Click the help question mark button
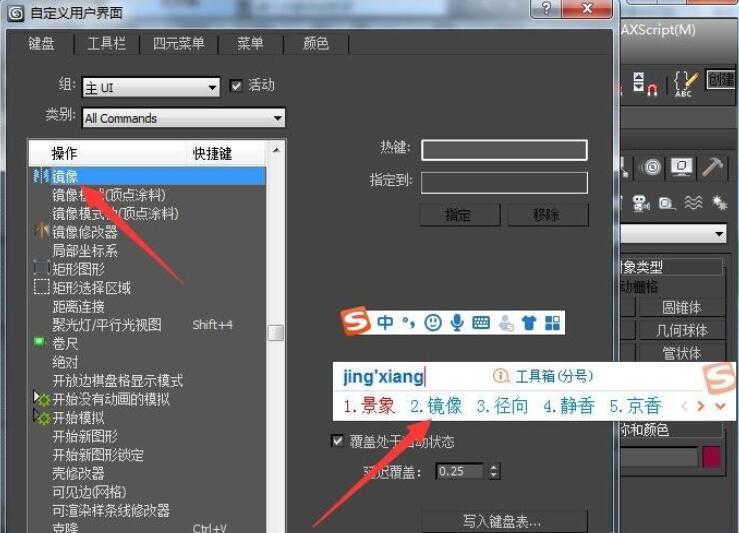The width and height of the screenshot is (739, 533). click(546, 8)
